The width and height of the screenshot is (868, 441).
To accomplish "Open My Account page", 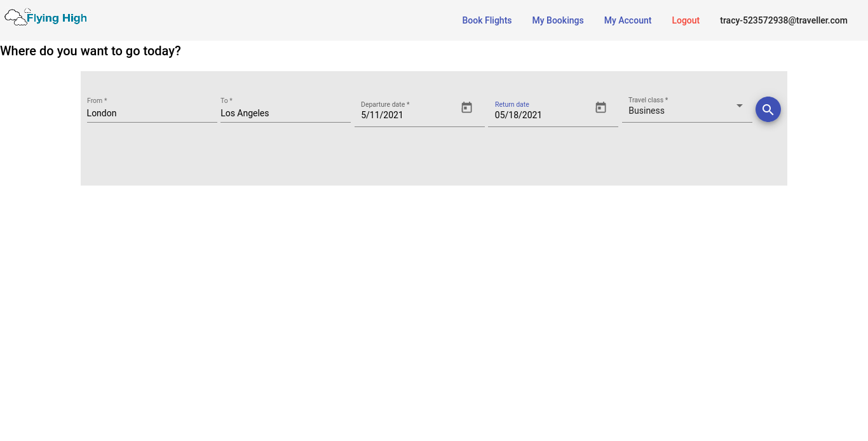I will tap(628, 20).
